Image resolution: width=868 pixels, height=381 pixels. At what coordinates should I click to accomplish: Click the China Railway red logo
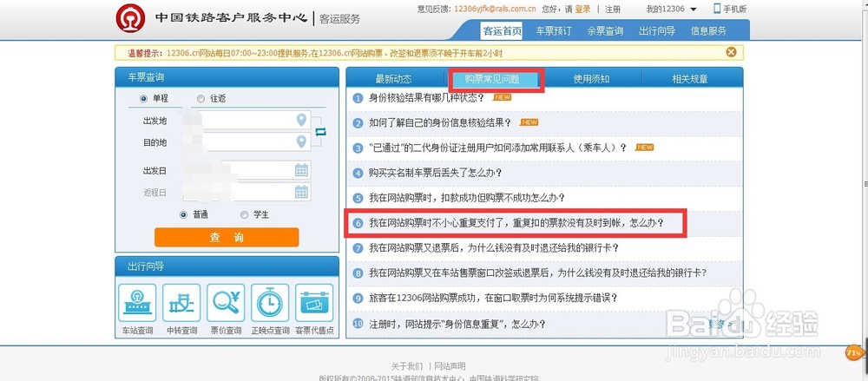click(x=131, y=17)
